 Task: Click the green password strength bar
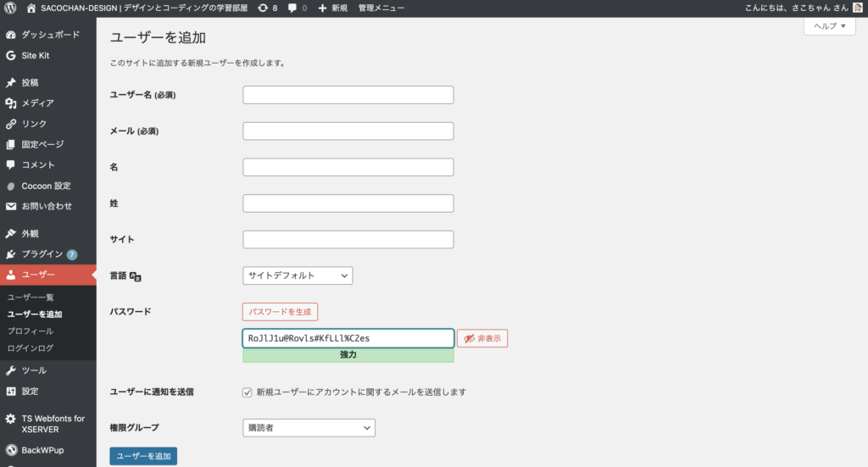[348, 355]
